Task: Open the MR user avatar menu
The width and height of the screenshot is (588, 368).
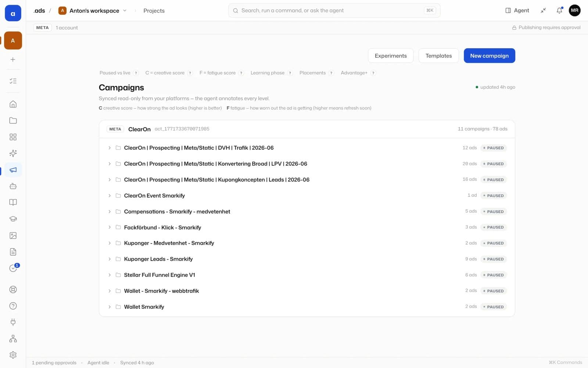Action: point(575,10)
